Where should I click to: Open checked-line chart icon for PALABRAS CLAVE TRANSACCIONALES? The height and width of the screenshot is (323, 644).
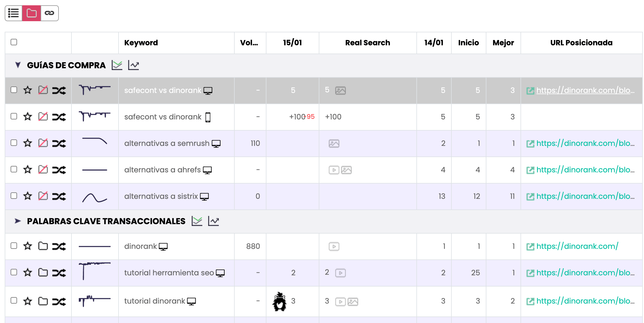[x=197, y=221]
